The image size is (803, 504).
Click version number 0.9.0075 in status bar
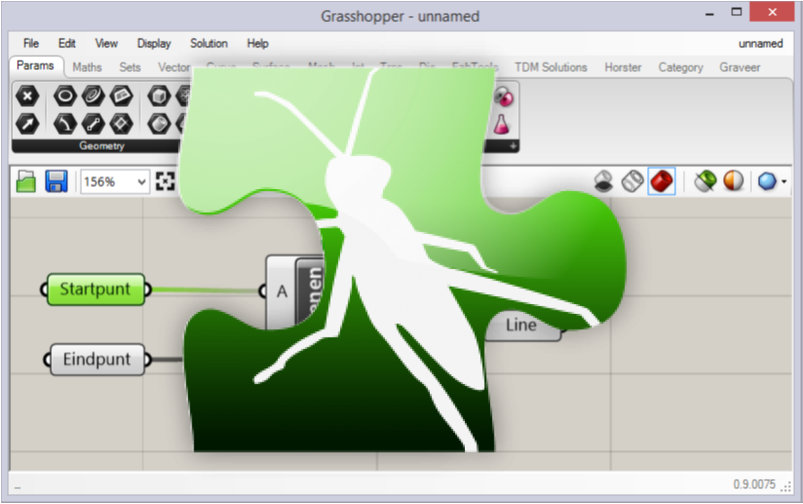[x=754, y=484]
